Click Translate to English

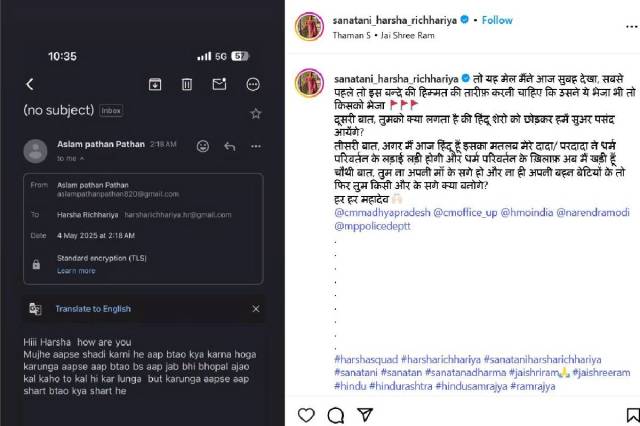point(94,308)
